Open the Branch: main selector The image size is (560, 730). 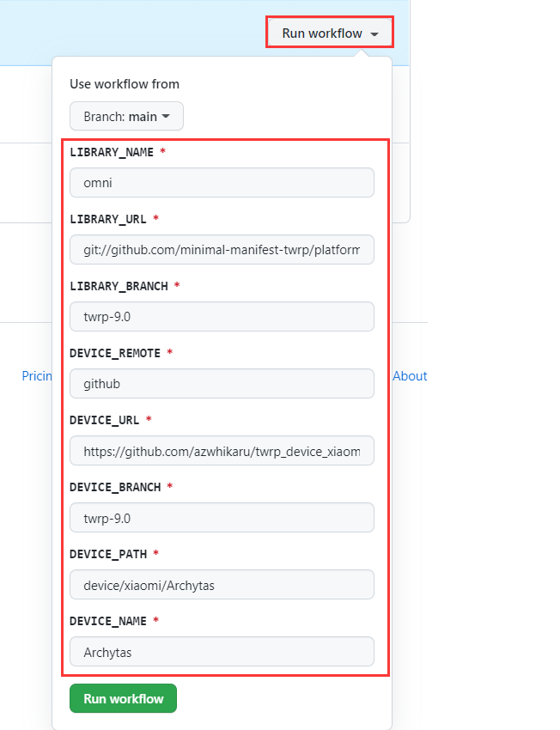click(126, 117)
